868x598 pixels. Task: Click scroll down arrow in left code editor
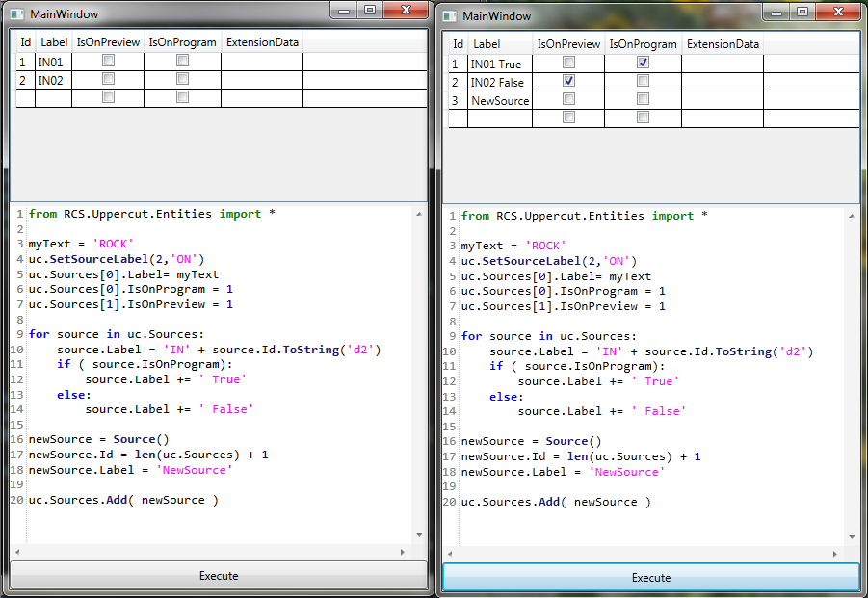(x=419, y=535)
